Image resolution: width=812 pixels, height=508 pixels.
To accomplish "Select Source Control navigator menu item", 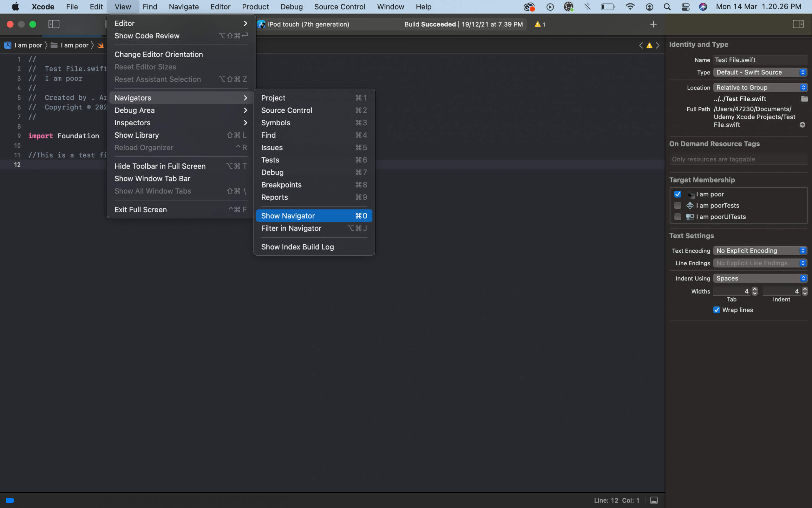I will (x=314, y=110).
